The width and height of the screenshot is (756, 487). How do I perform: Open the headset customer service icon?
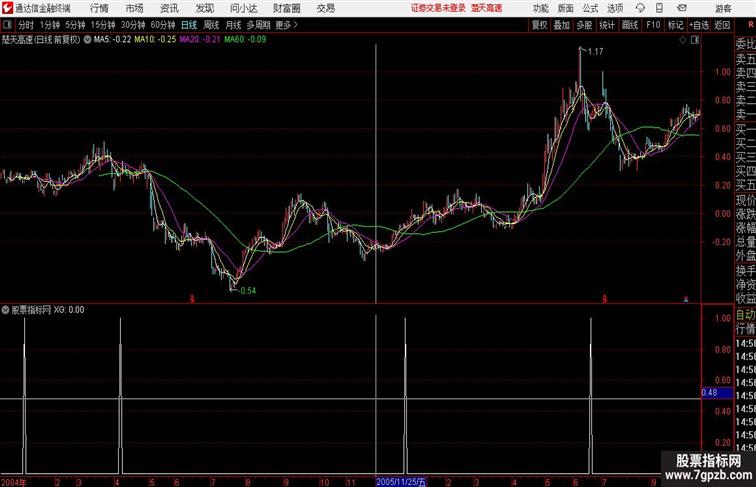coord(640,8)
